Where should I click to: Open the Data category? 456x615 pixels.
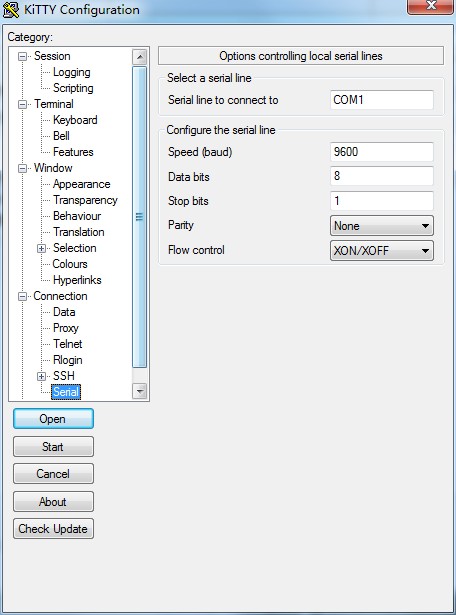point(64,312)
